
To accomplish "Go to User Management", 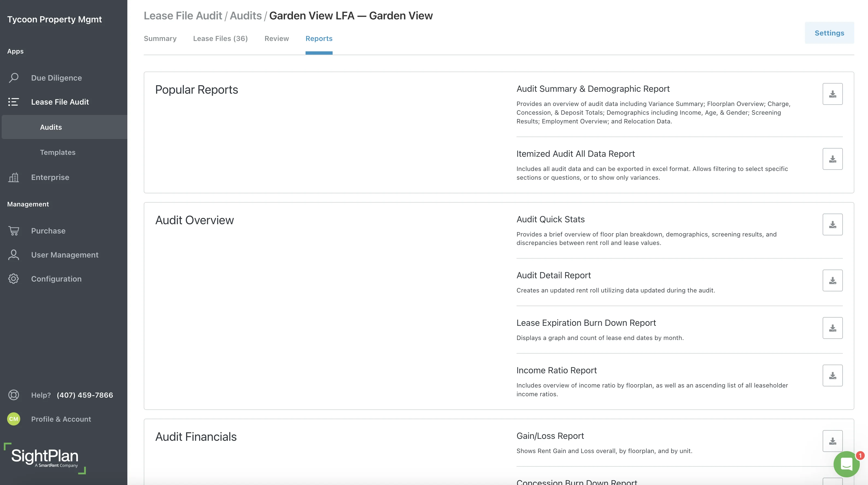I will pos(65,255).
